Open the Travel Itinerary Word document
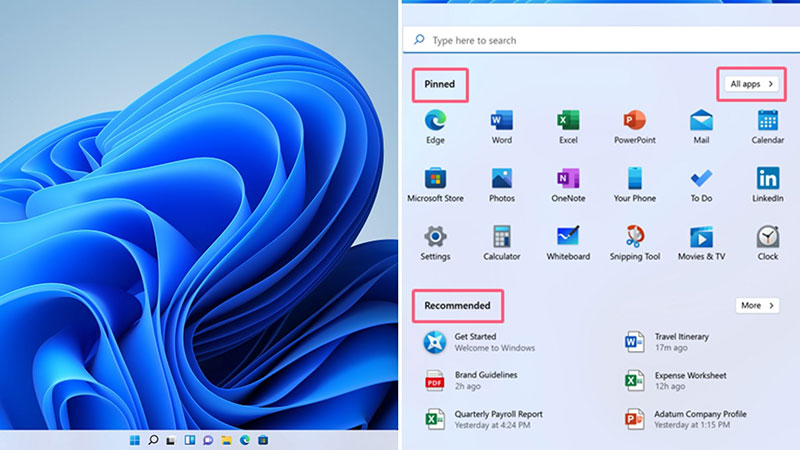This screenshot has height=450, width=800. click(x=667, y=342)
